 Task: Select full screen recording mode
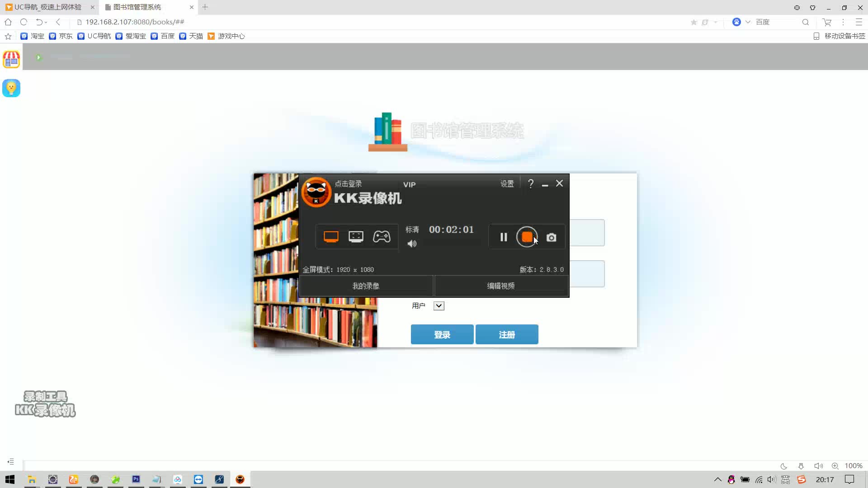pos(331,236)
